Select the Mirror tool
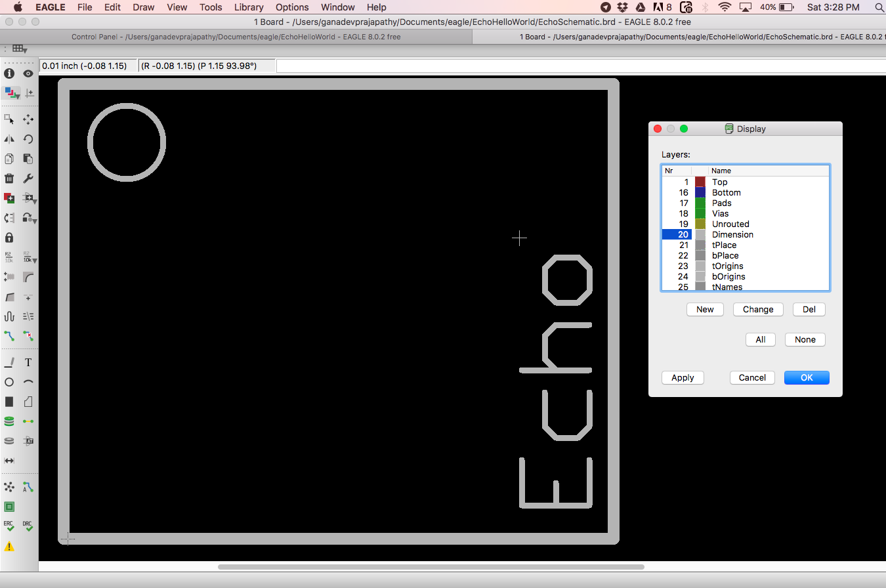The height and width of the screenshot is (588, 886). [9, 139]
